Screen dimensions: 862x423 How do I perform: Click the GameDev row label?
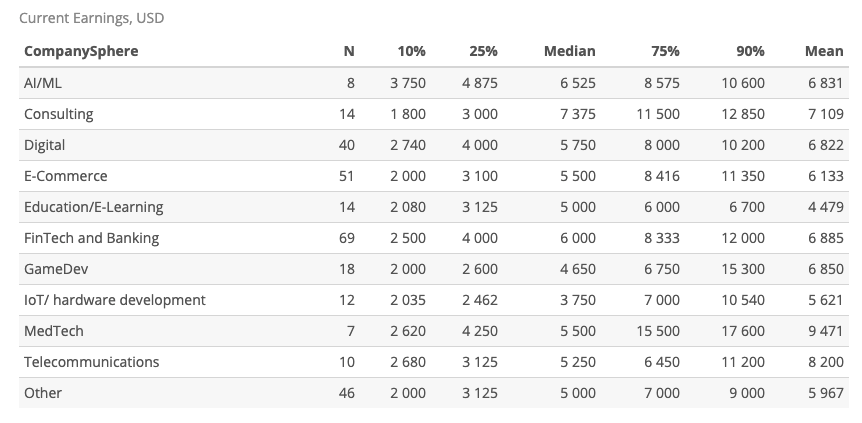(56, 269)
